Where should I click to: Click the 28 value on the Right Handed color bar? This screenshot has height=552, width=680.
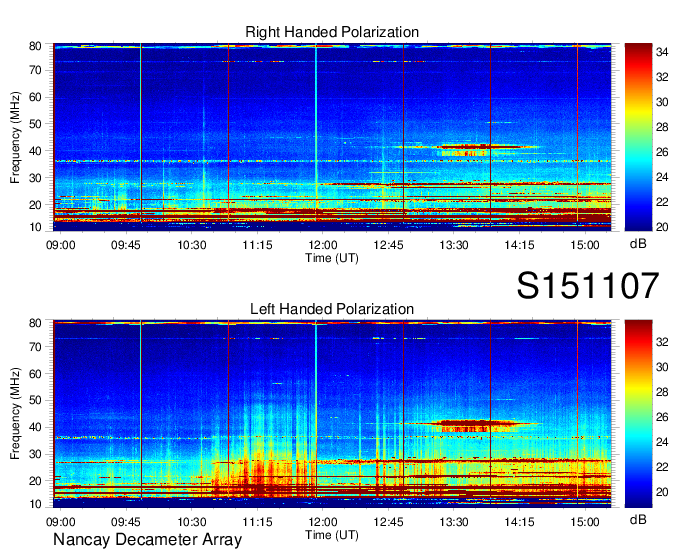[662, 127]
